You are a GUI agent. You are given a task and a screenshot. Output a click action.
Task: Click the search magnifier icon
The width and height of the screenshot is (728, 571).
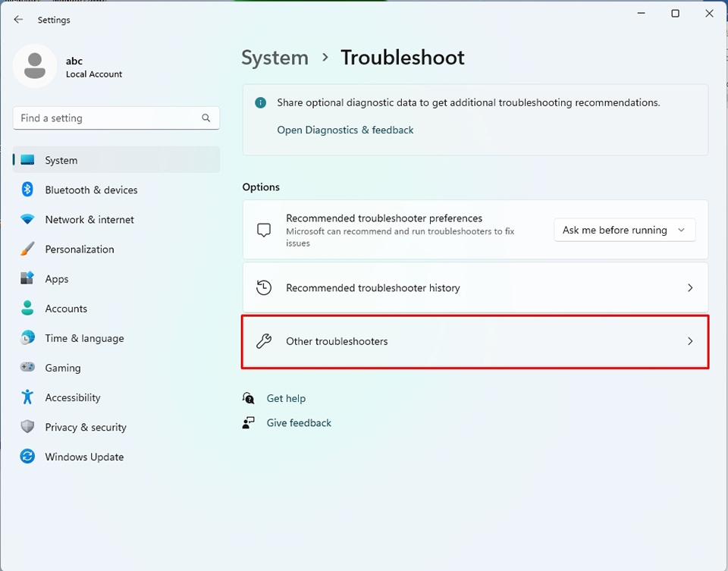[x=206, y=118]
